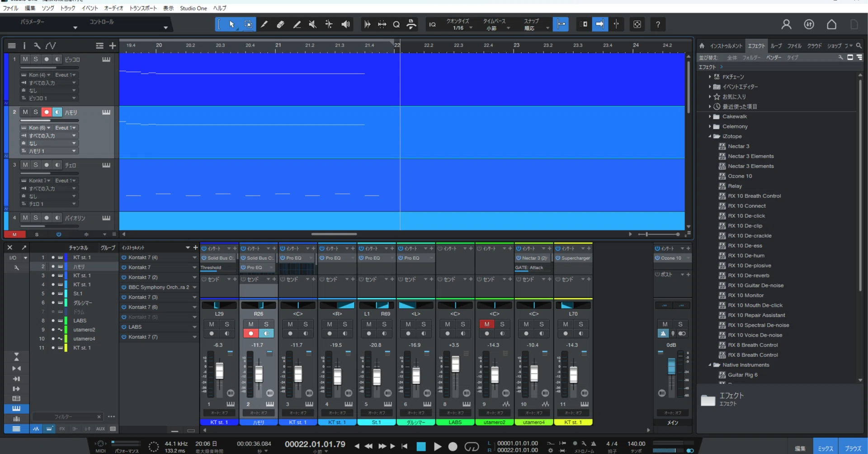
Task: Click the KT st. 1 channel 1 fader
Action: pos(219,371)
